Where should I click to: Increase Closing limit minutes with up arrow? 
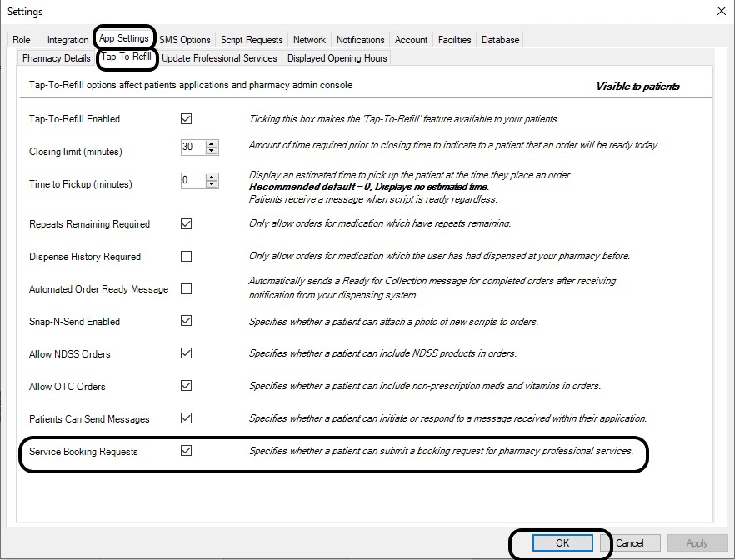(x=212, y=144)
